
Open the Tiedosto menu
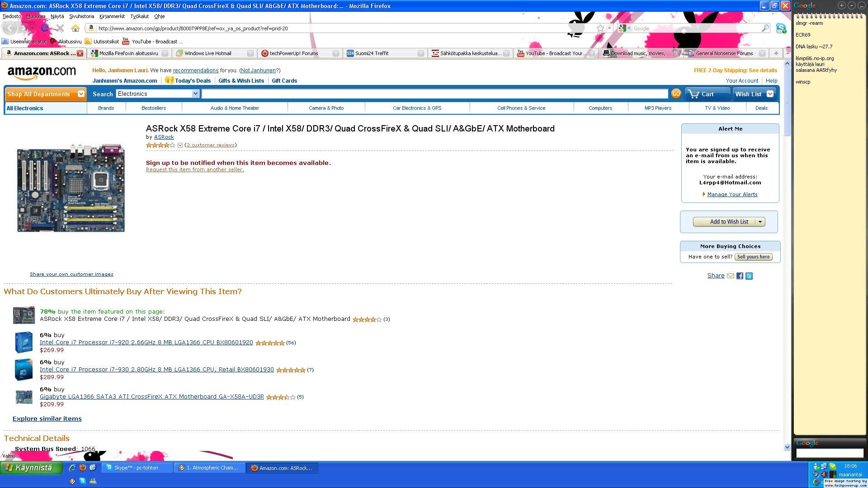[x=12, y=16]
